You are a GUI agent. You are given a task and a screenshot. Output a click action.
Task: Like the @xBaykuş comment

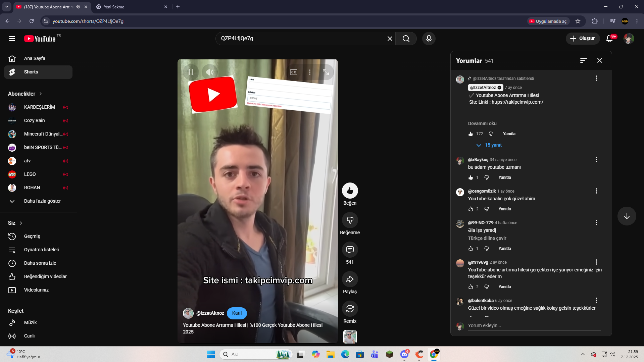[470, 177]
